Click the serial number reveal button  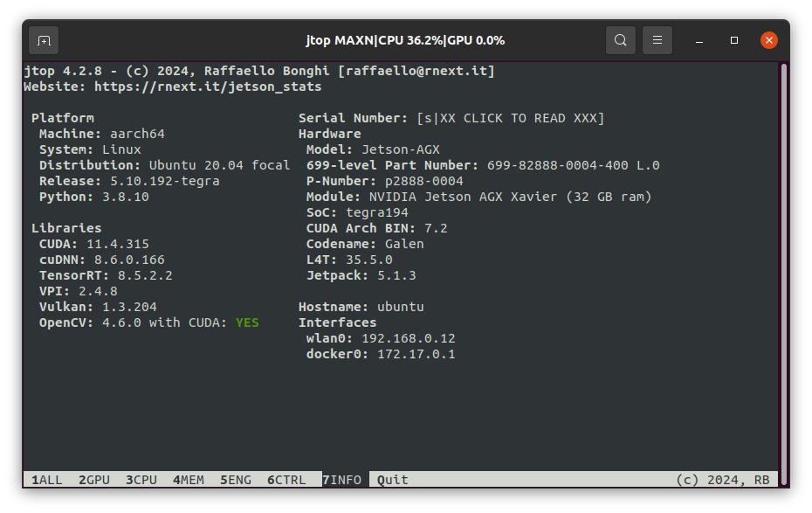(511, 118)
